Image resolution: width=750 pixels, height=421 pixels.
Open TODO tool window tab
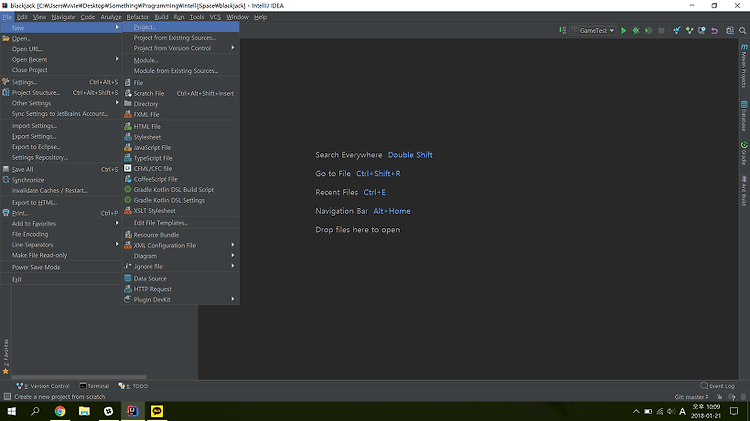click(x=133, y=386)
